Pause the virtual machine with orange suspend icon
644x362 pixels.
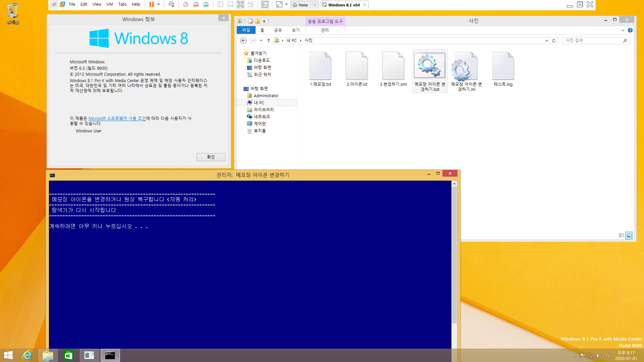[152, 4]
